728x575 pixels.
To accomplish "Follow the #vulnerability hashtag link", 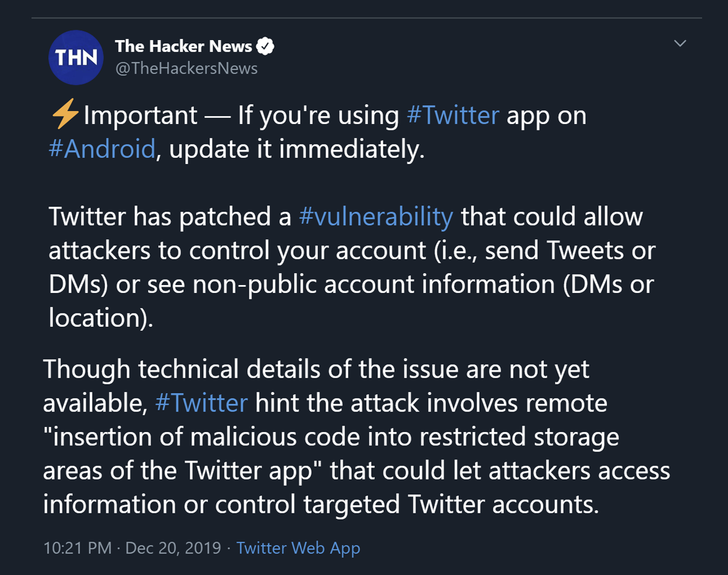I will (x=375, y=217).
